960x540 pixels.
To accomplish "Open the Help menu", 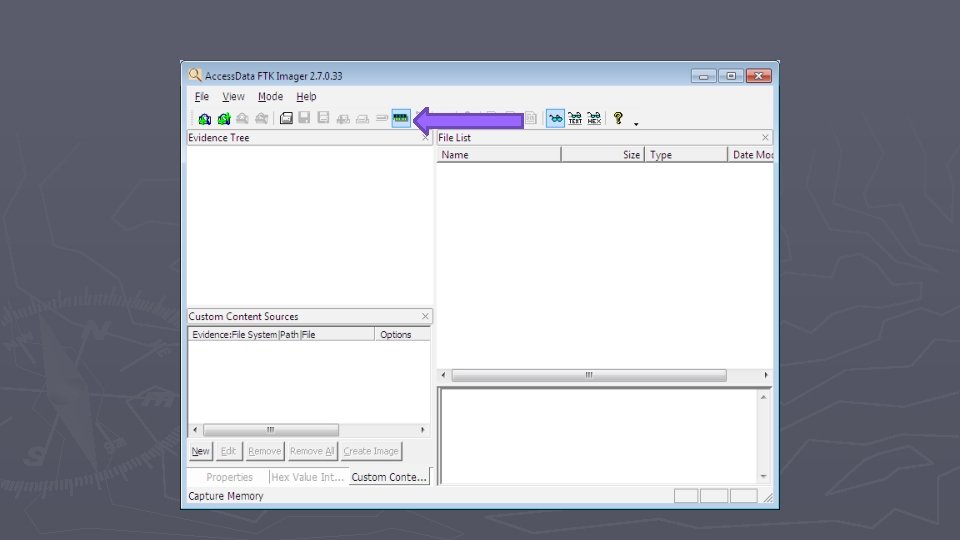I will pos(306,96).
